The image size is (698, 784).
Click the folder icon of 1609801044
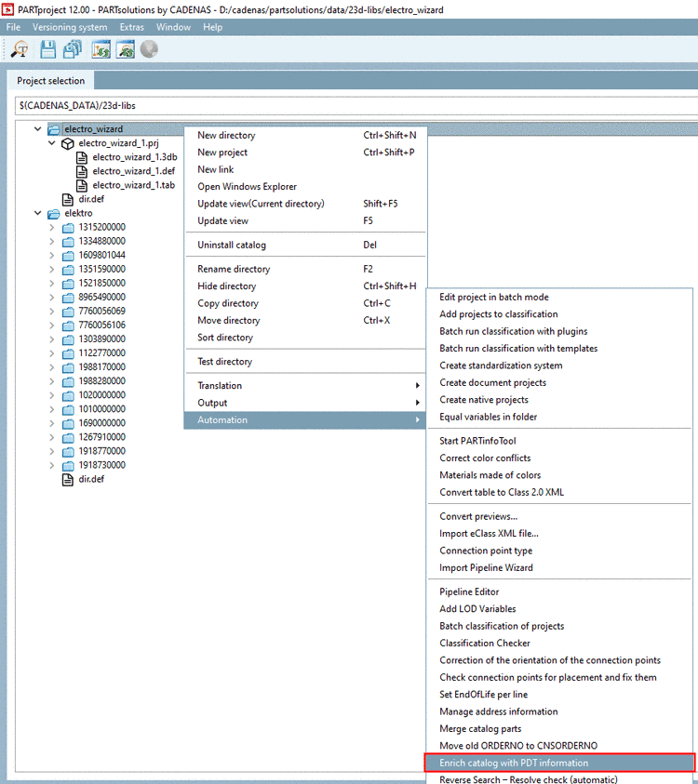(x=68, y=256)
